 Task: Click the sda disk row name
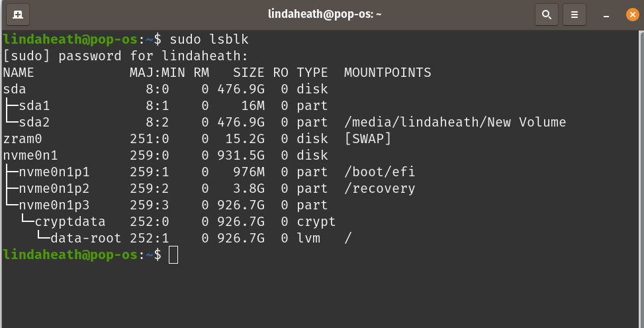click(15, 89)
